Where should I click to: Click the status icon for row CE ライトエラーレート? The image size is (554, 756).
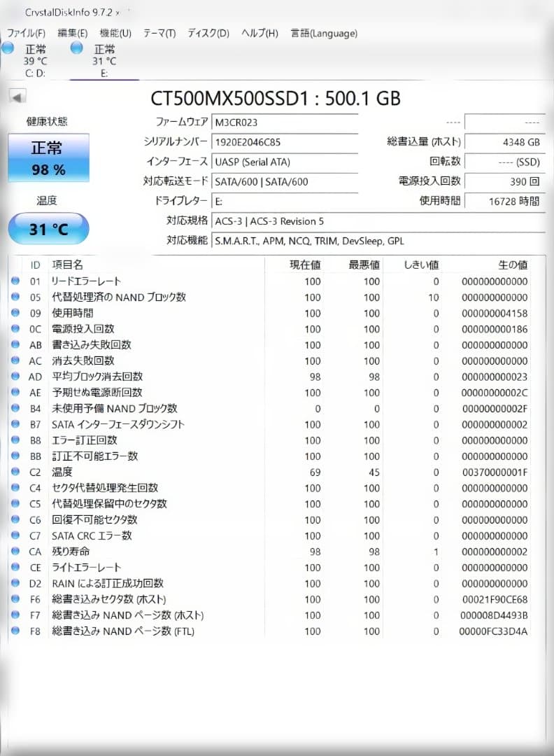[15, 567]
